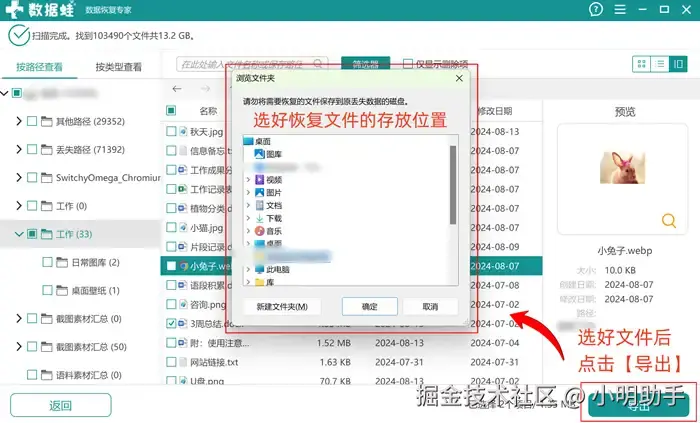Check the 网站链接.txt checkbox
Screen dimensions: 700x423
tap(171, 362)
